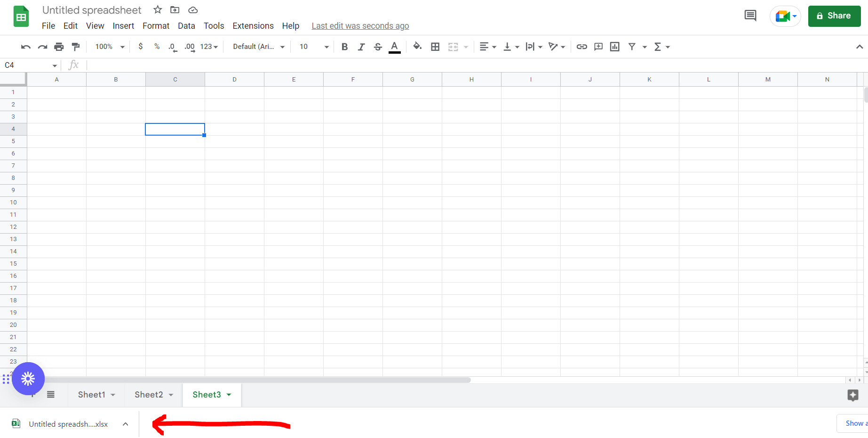Open the Format menu
Screen dimensions: 868x438
pyautogui.click(x=156, y=25)
